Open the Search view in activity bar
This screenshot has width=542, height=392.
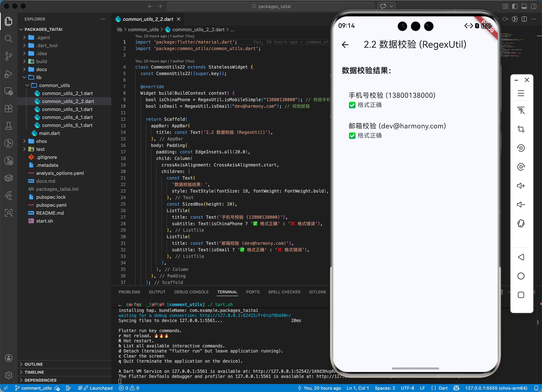tap(9, 39)
